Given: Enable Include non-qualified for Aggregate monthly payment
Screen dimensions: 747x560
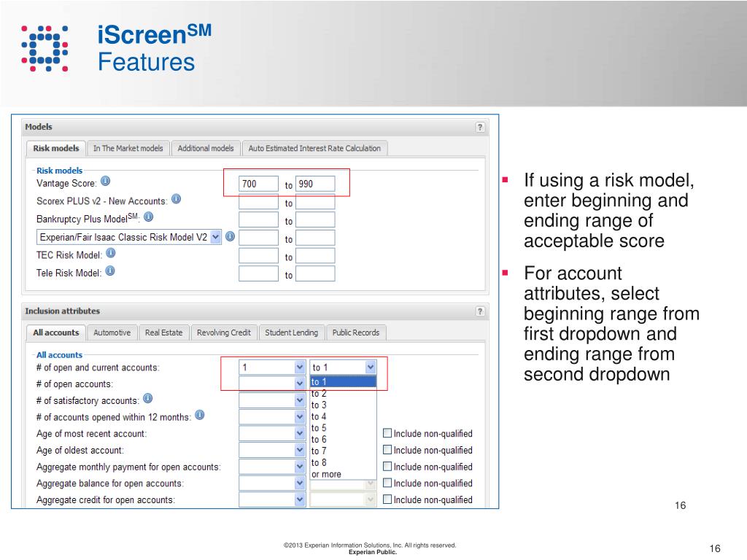Looking at the screenshot, I should [x=387, y=467].
